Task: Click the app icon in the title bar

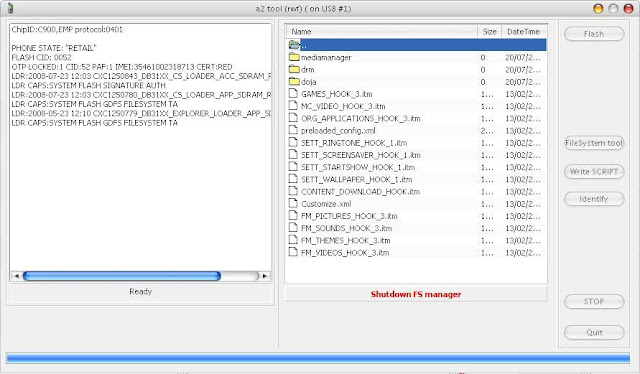Action: click(x=11, y=8)
